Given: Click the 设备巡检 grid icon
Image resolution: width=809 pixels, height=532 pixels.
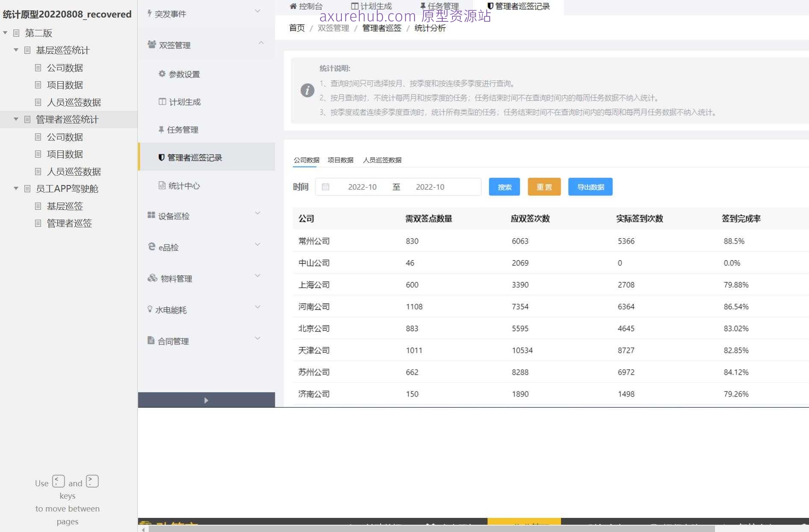Looking at the screenshot, I should click(151, 215).
